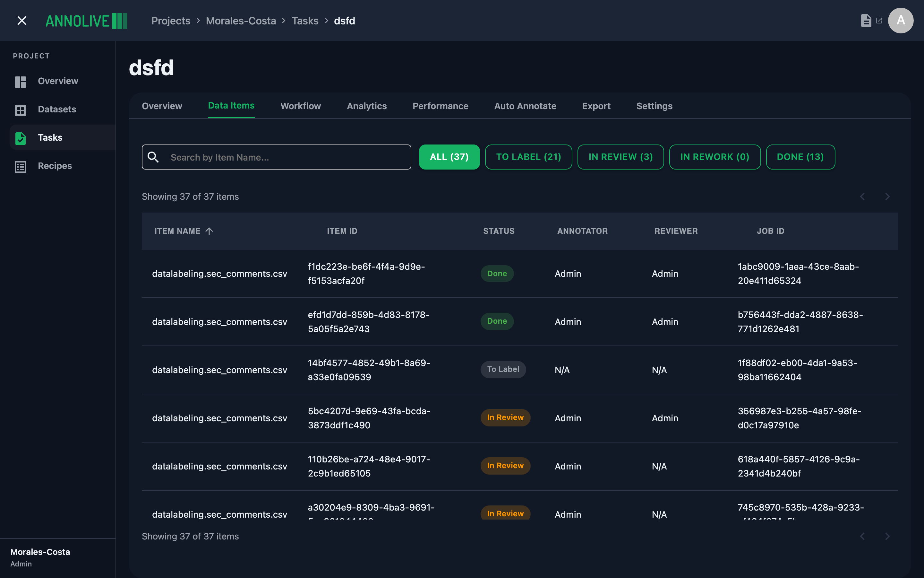Switch to the Settings tab
The height and width of the screenshot is (578, 924).
tap(654, 106)
